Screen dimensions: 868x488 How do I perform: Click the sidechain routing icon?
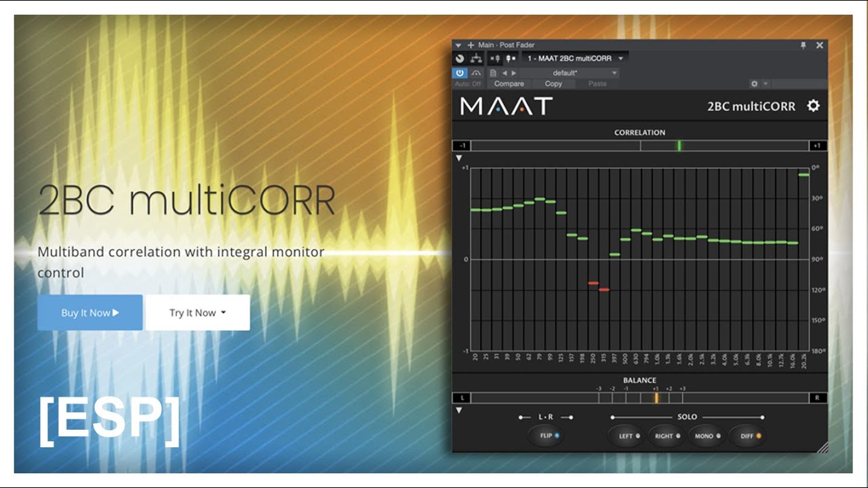476,58
